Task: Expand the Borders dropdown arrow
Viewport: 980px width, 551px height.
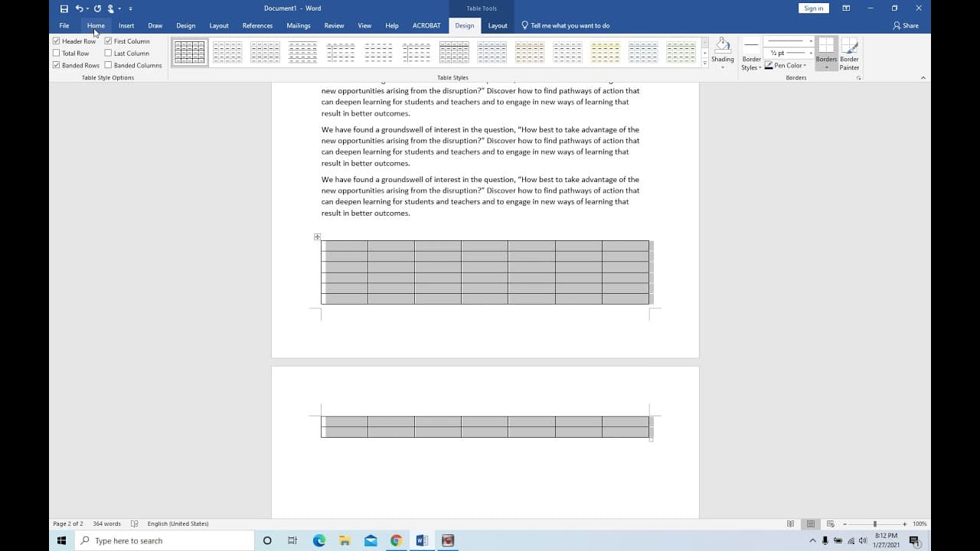Action: click(826, 67)
